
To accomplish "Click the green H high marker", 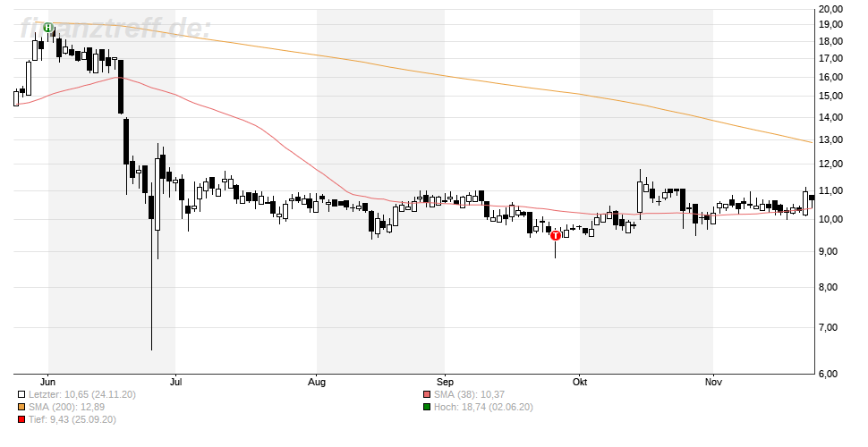I will [x=48, y=27].
